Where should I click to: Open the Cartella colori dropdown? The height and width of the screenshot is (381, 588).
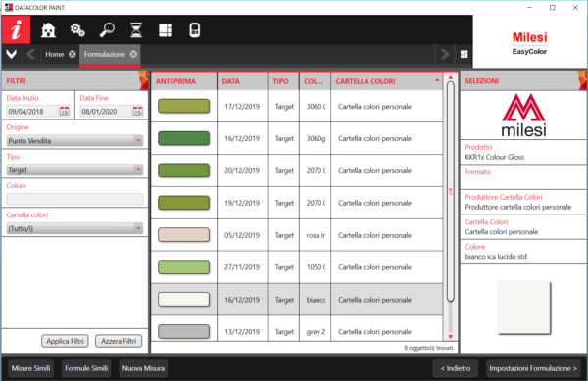[74, 228]
